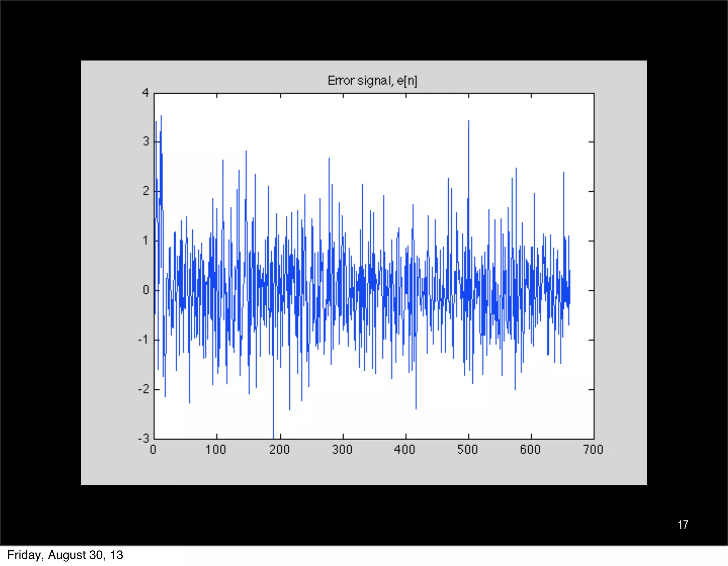Click the y-axis tick label 1
Image resolution: width=728 pixels, height=566 pixels.
[146, 241]
